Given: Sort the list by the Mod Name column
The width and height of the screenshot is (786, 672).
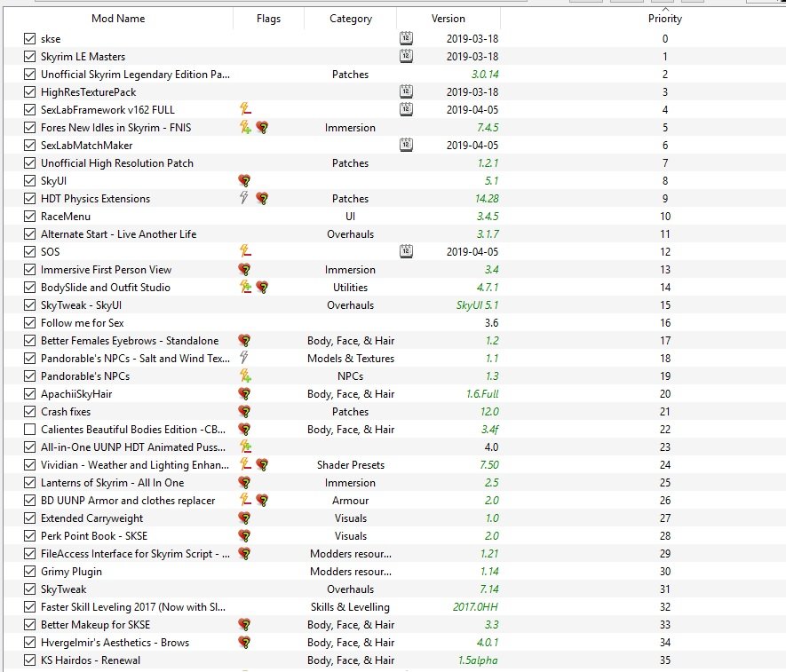Looking at the screenshot, I should (x=118, y=19).
